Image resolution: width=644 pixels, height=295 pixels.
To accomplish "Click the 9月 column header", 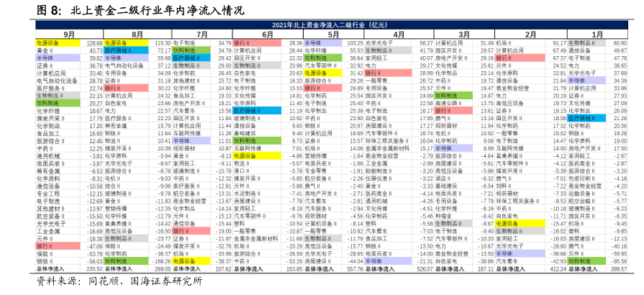I will (68, 35).
